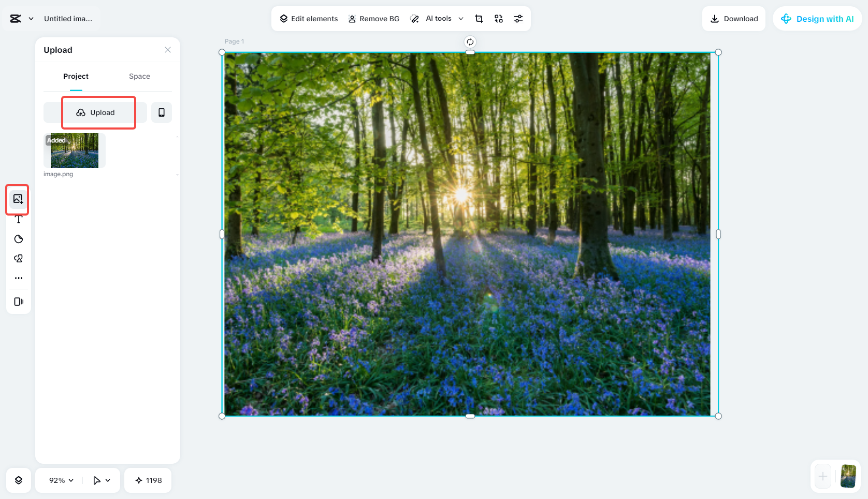Click the add page plus icon

(823, 476)
